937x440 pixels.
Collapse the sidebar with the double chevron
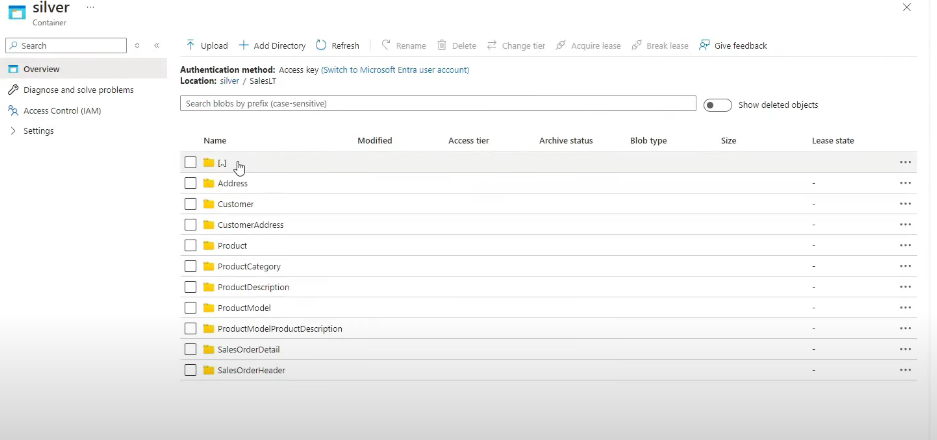pyautogui.click(x=156, y=46)
